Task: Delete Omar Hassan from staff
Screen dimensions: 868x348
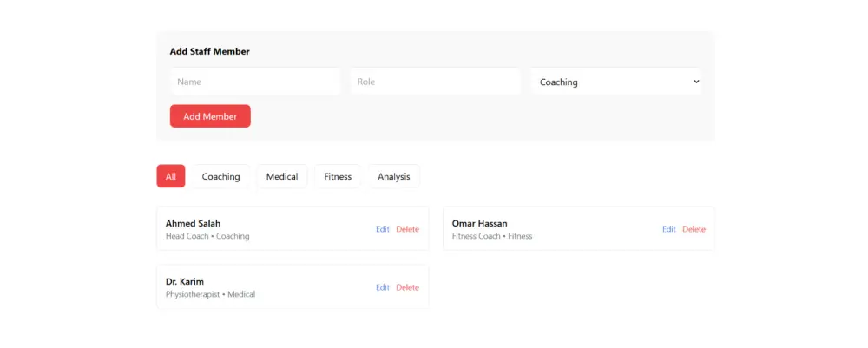Action: 694,229
